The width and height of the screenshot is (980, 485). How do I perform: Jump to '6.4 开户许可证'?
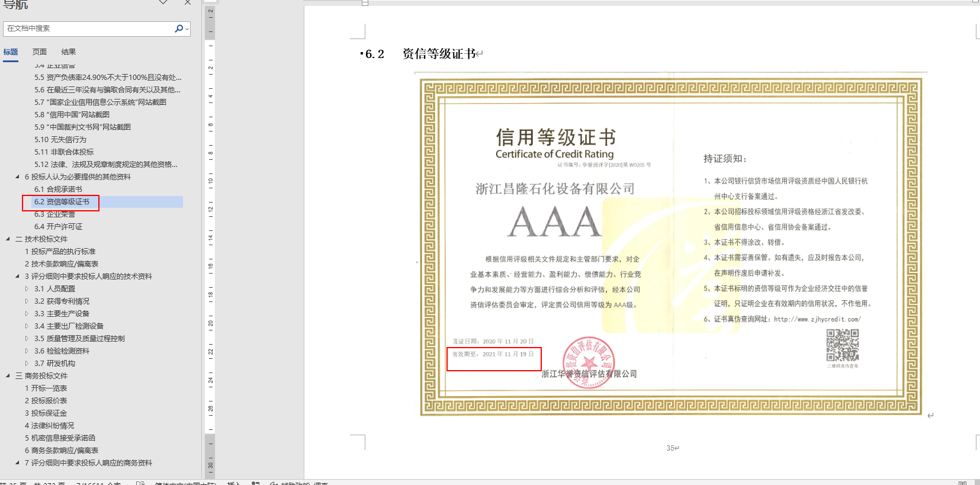pyautogui.click(x=58, y=227)
